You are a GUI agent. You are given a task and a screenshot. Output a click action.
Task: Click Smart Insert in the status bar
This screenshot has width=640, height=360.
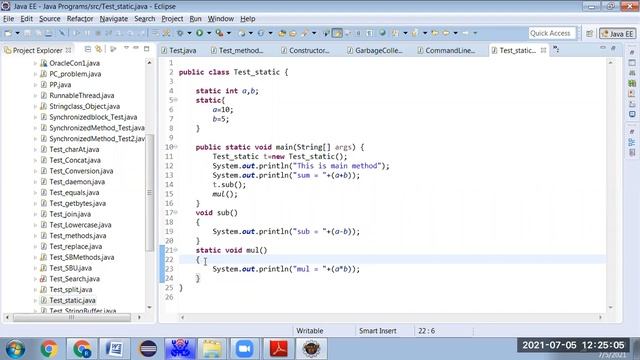(378, 331)
